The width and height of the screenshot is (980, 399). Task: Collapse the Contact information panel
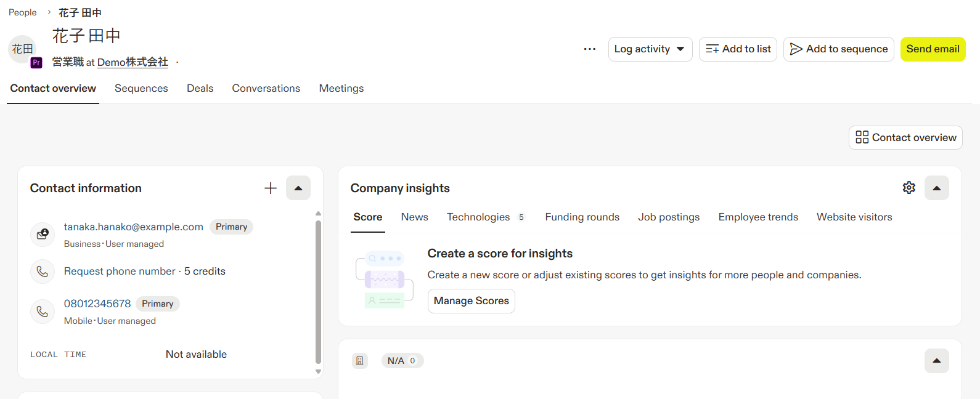pos(298,188)
